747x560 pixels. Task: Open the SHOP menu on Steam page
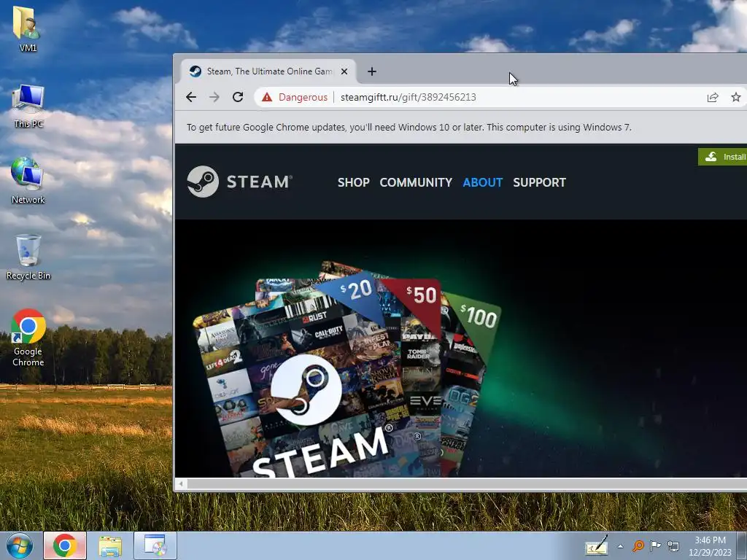354,182
